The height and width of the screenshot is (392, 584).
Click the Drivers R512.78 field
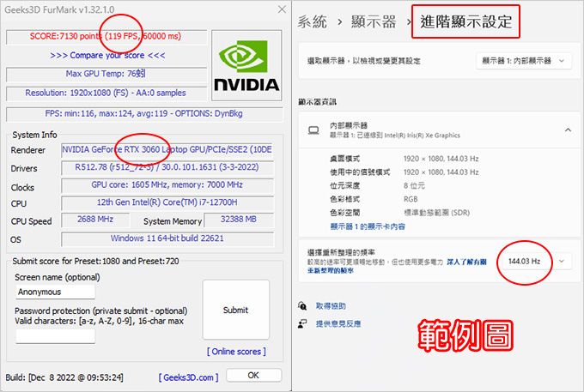(167, 167)
